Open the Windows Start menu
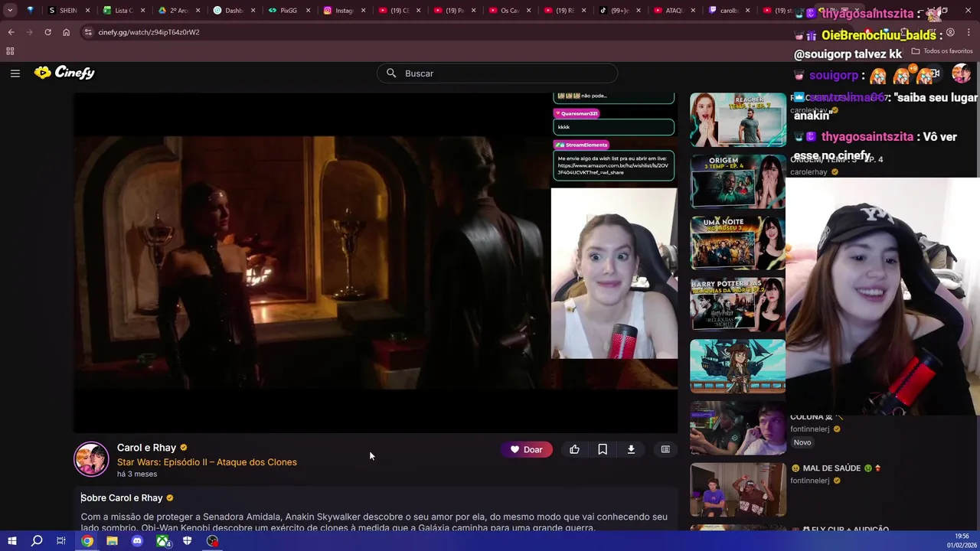This screenshot has height=551, width=980. click(x=11, y=541)
